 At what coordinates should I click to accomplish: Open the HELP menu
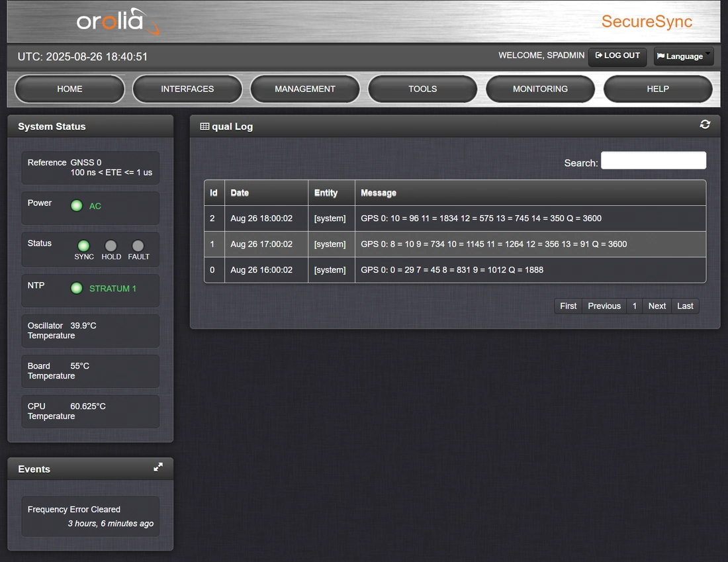pyautogui.click(x=658, y=89)
